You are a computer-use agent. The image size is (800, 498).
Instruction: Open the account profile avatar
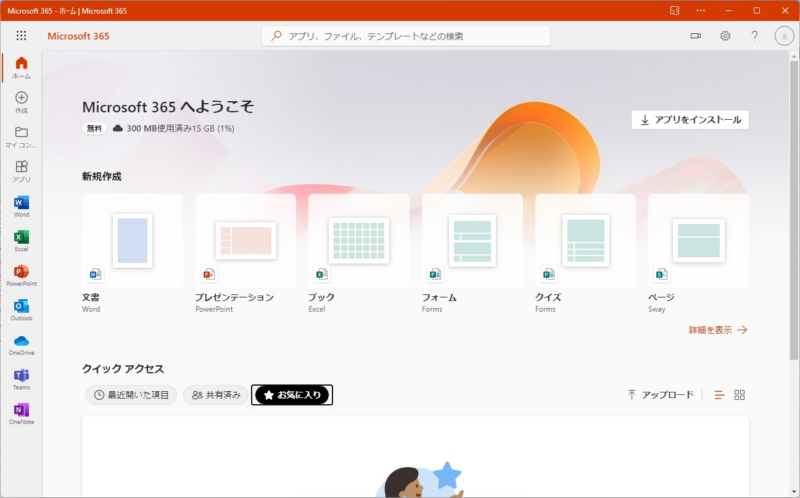[784, 36]
